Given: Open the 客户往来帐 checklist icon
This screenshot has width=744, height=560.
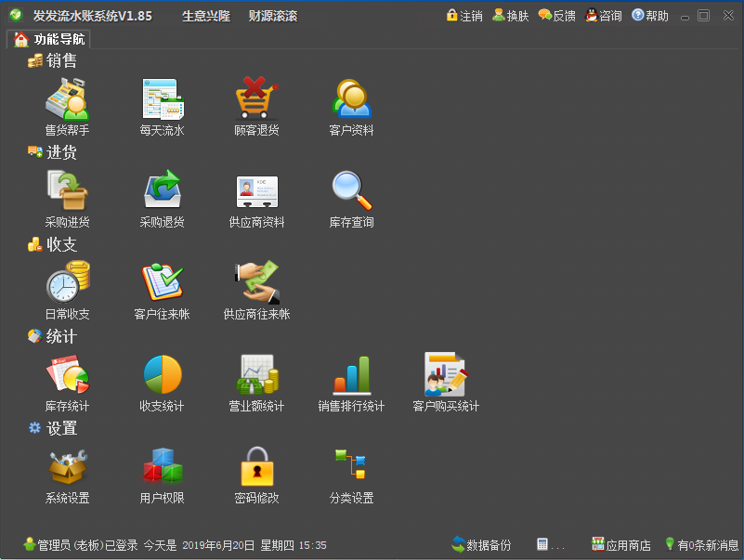Looking at the screenshot, I should (163, 282).
